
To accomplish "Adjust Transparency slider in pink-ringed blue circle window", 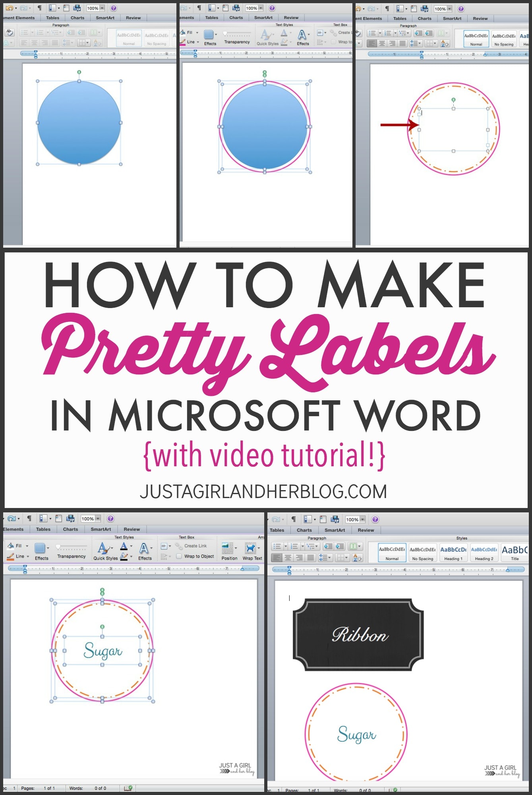I will 237,33.
